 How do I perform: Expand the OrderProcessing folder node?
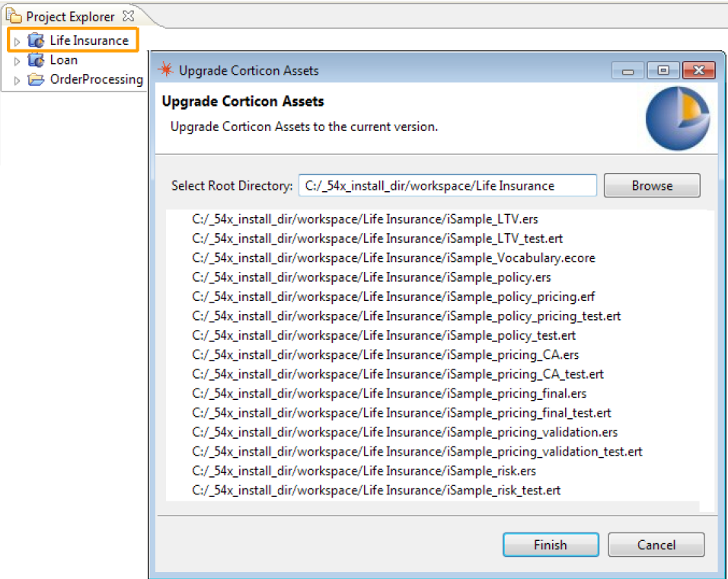click(x=18, y=80)
